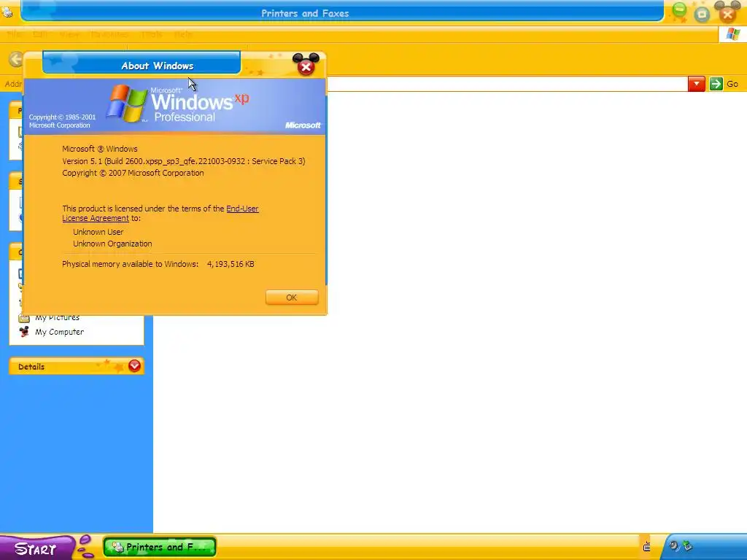Click the Go label next to address bar
This screenshot has width=747, height=560.
click(732, 84)
